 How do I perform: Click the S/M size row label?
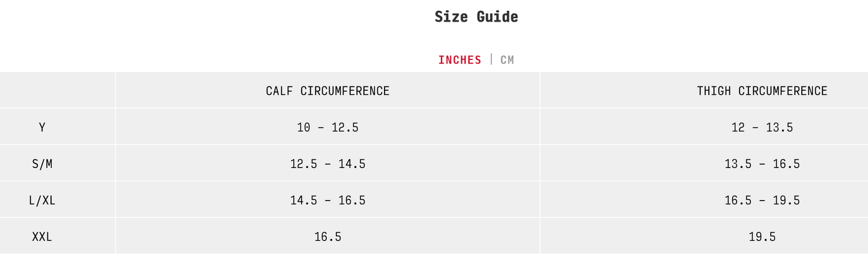pyautogui.click(x=42, y=164)
